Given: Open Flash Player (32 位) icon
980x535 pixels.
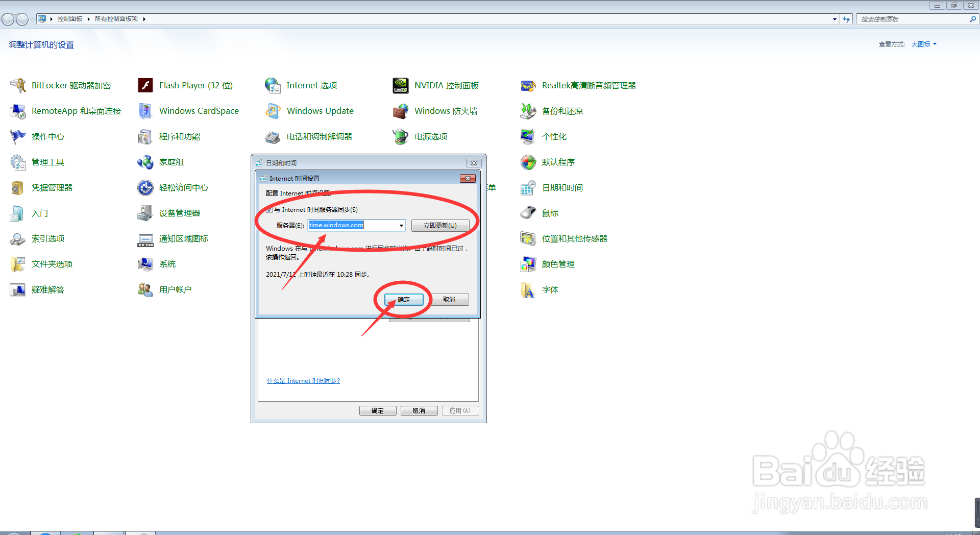Looking at the screenshot, I should tap(145, 85).
